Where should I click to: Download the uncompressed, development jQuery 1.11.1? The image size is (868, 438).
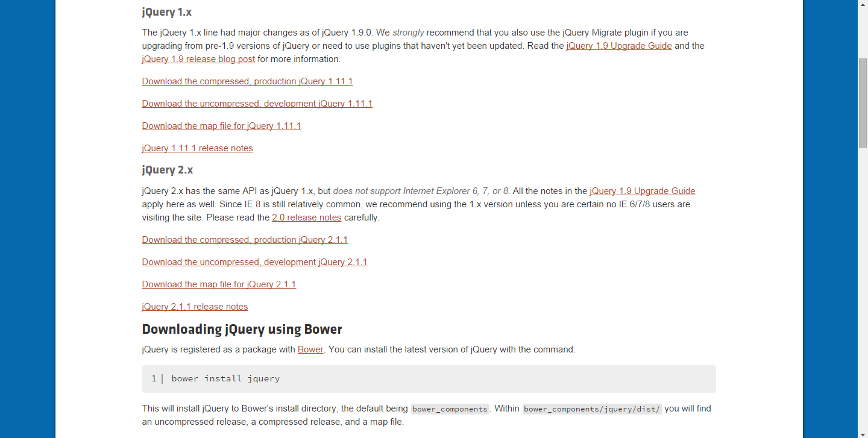257,104
